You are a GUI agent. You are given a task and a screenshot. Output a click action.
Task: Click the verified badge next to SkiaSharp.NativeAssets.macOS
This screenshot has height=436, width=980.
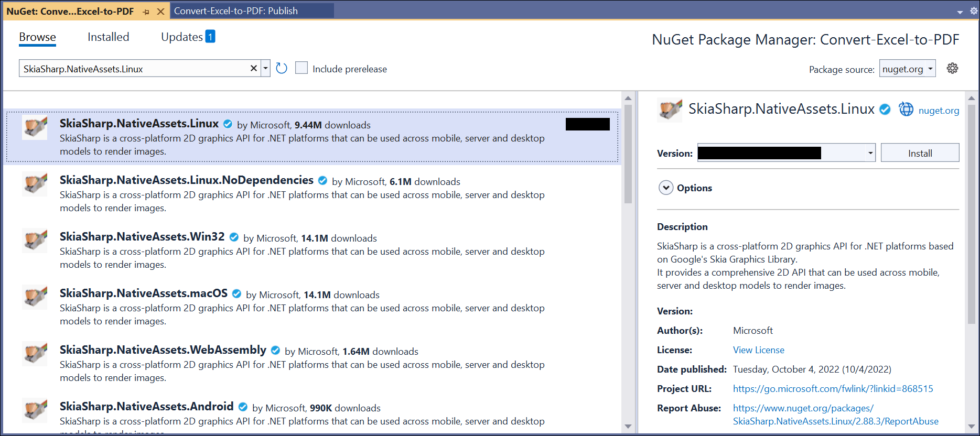coord(236,294)
